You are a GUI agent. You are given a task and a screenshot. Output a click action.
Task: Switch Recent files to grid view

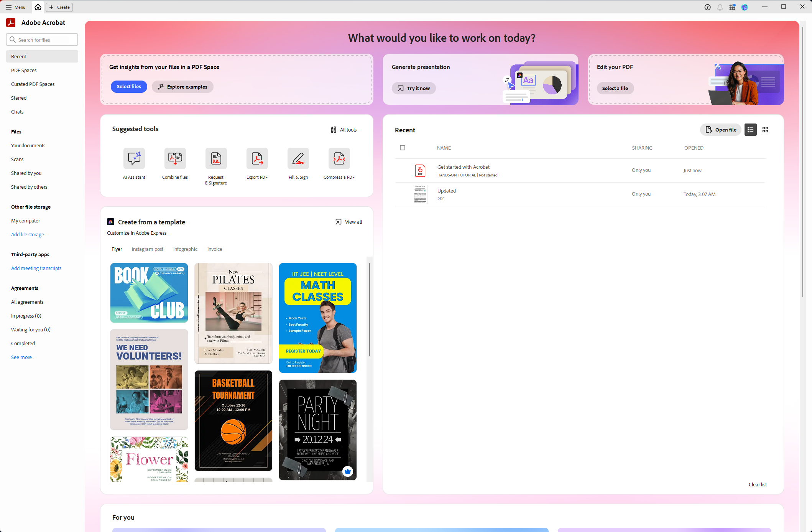click(x=765, y=130)
